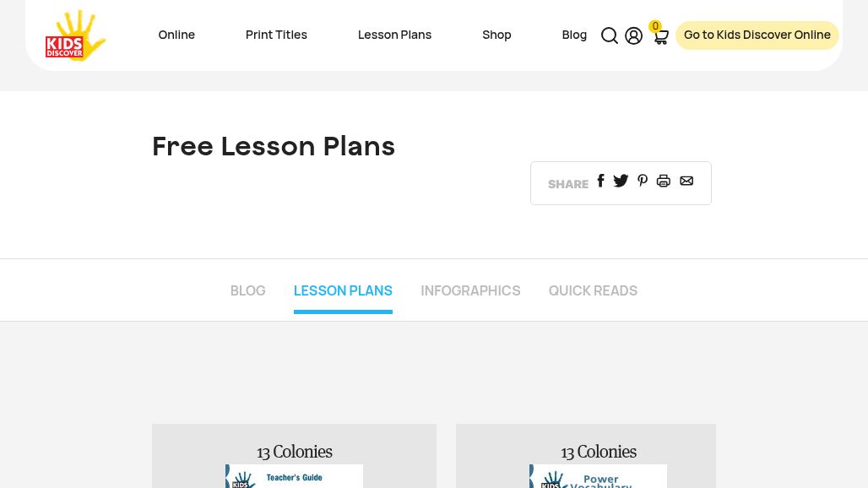Share the page on Facebook
Viewport: 868px width, 488px height.
tap(600, 181)
